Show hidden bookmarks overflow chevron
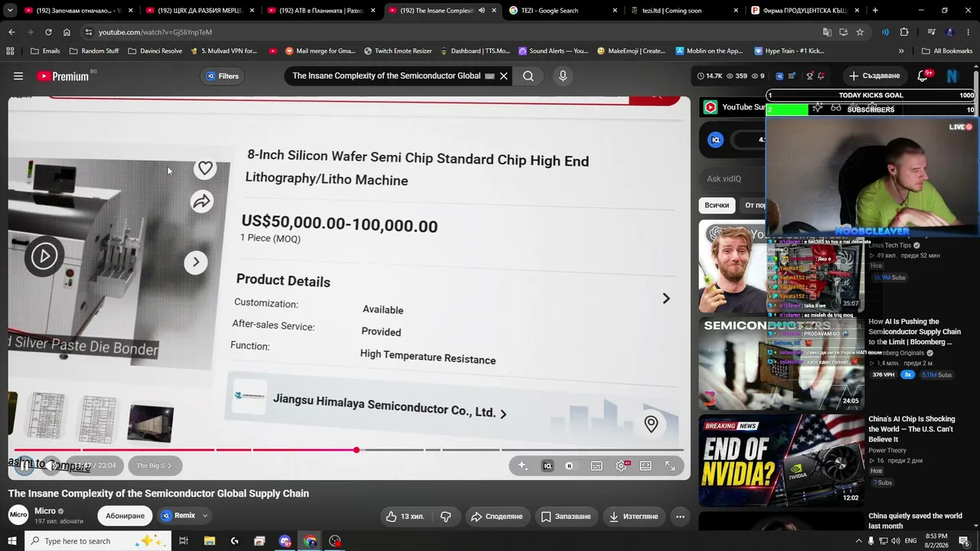 901,51
